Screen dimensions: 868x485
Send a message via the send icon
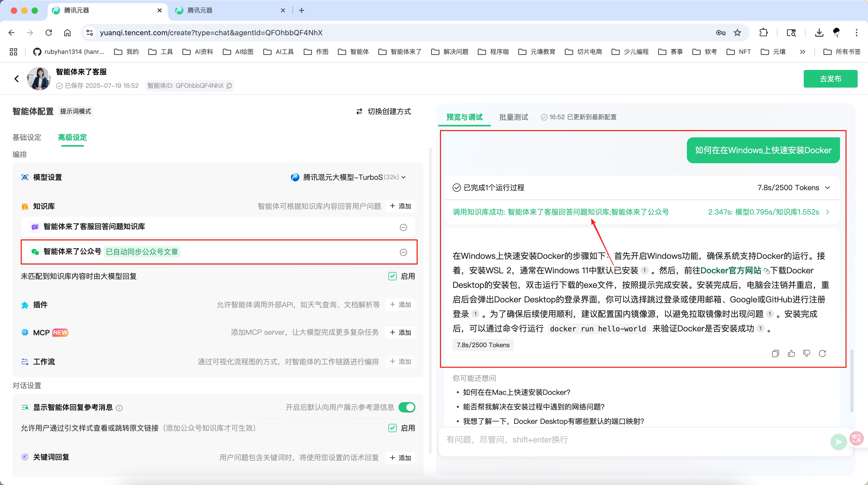click(x=839, y=441)
